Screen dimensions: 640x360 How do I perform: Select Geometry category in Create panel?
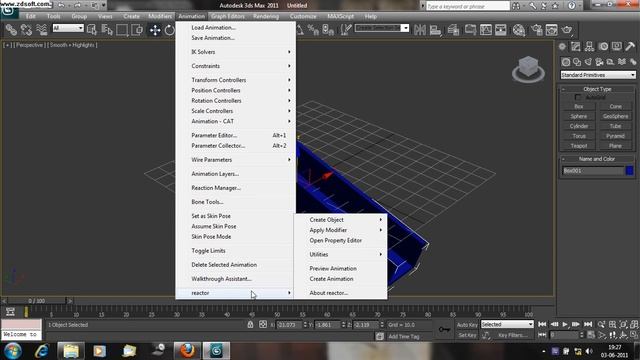pyautogui.click(x=565, y=62)
